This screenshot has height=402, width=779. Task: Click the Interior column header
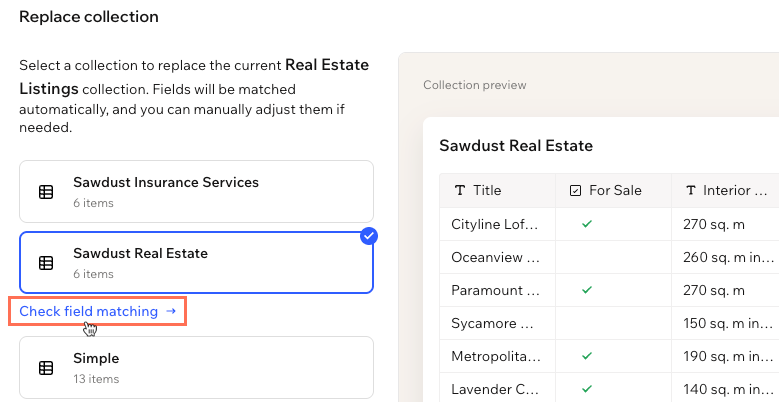[725, 190]
